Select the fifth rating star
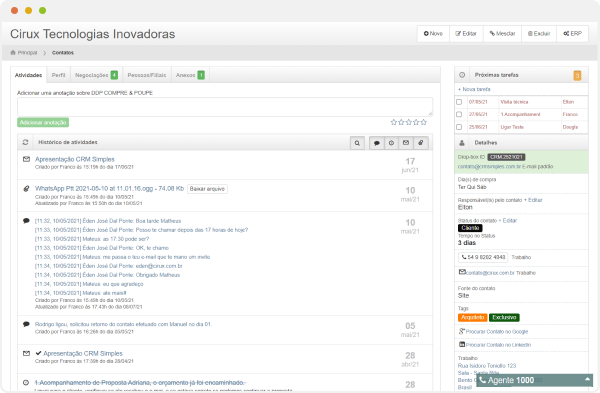600x393 pixels. 424,122
